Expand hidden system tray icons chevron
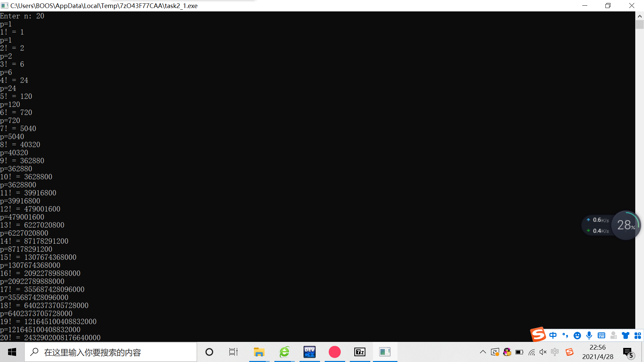Viewport: 644px width, 362px height. coord(483,352)
